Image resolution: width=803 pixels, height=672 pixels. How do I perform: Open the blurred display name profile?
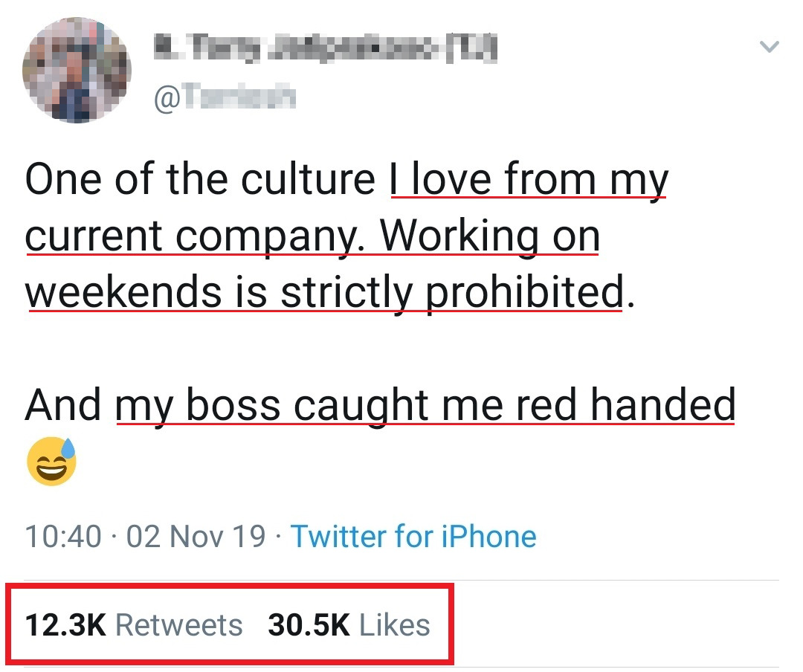pos(325,49)
